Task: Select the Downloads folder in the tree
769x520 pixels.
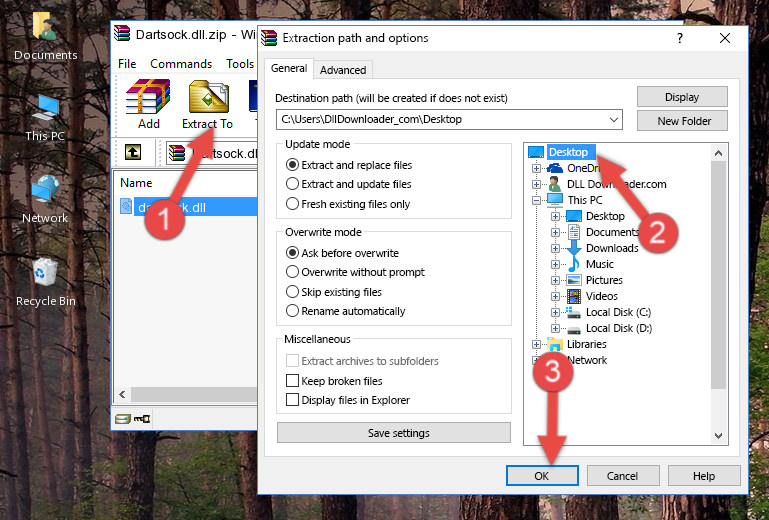Action: 612,248
